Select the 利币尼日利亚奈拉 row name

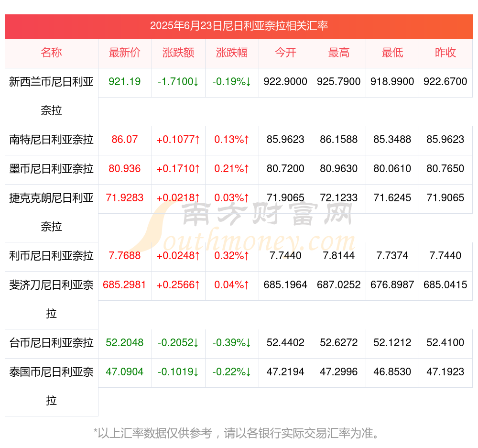(51, 256)
